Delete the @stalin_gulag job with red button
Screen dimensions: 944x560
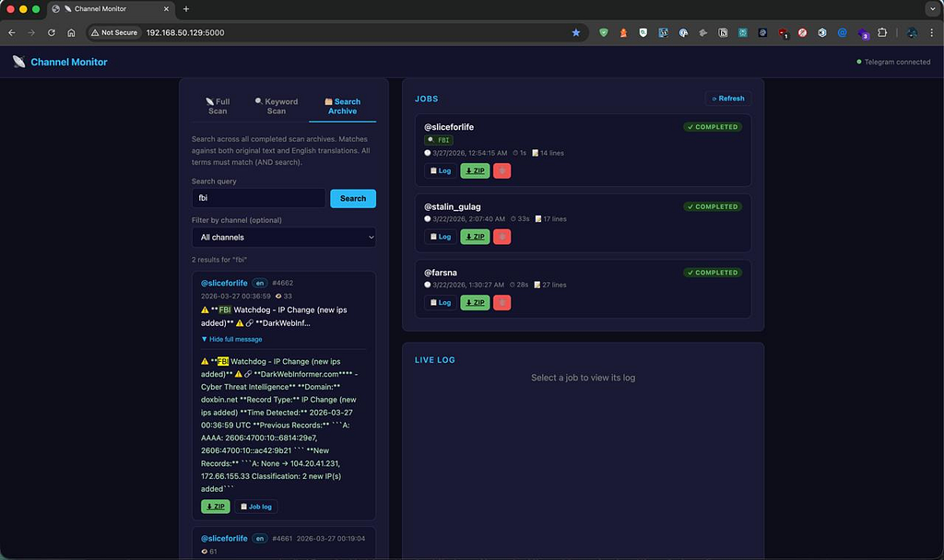click(x=502, y=237)
